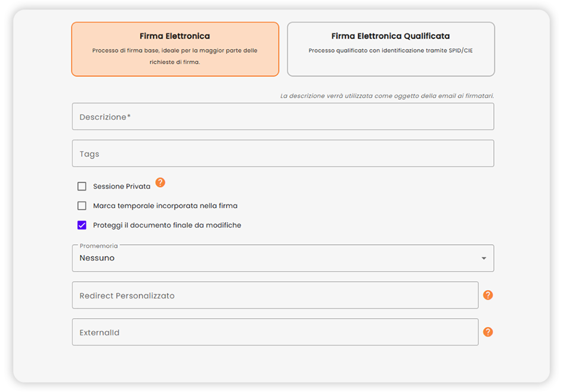Screen dimensions: 563x392
Task: Tick the Marca temporale incorporata checkbox
Action: (x=82, y=206)
